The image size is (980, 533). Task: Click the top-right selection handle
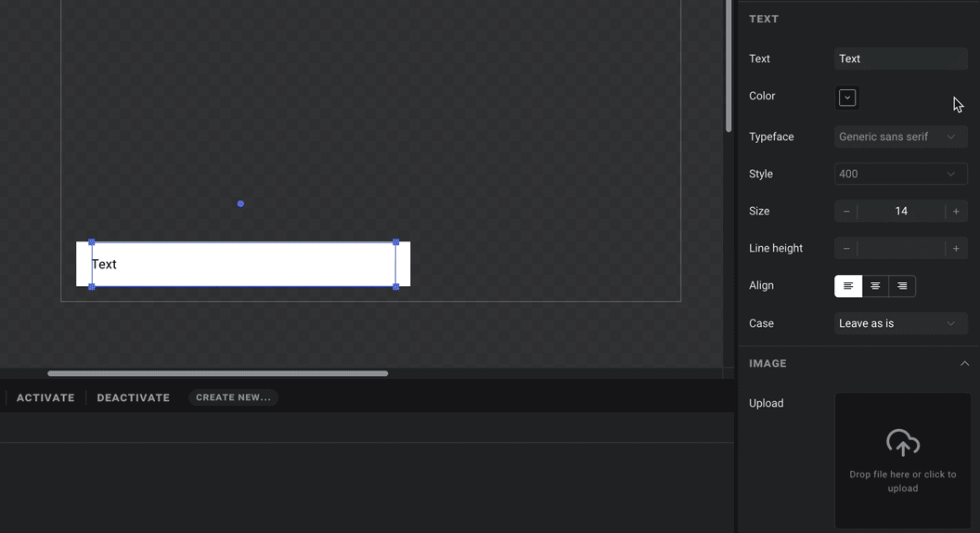395,242
